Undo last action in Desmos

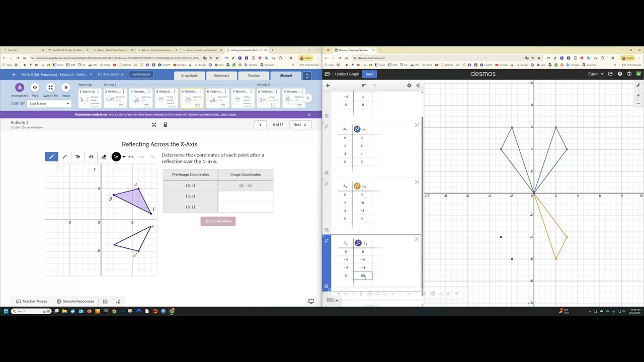click(x=364, y=85)
